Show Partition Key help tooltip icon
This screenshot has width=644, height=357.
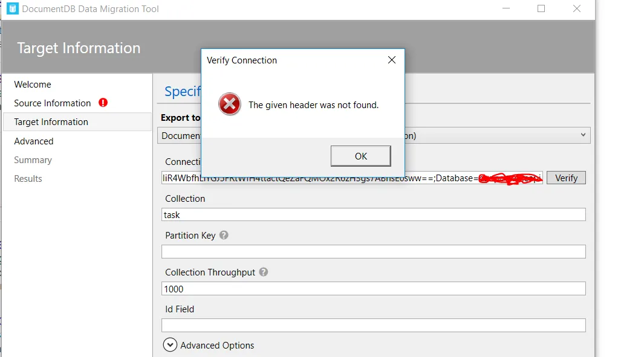point(224,235)
